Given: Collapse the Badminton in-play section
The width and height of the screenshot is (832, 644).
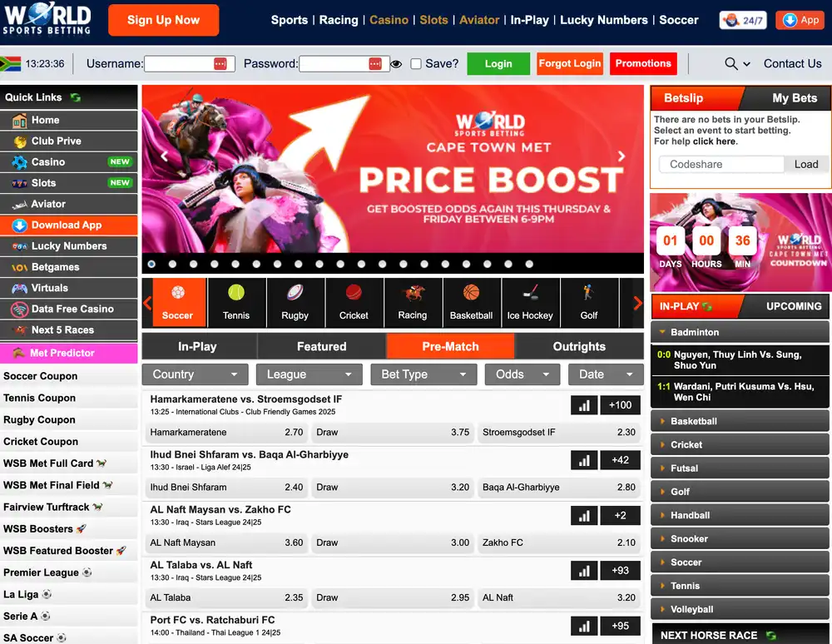Looking at the screenshot, I should (740, 332).
